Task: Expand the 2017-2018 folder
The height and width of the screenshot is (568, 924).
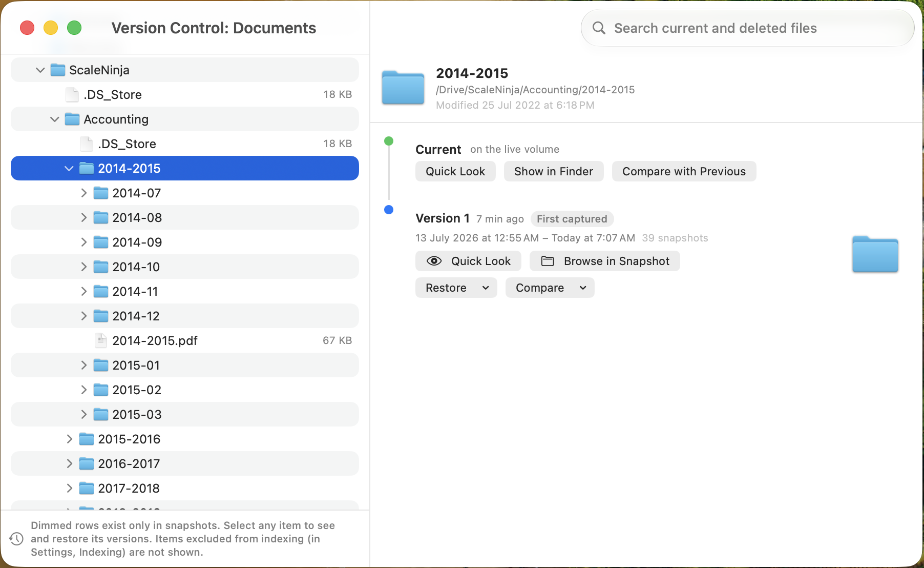Action: 69,488
